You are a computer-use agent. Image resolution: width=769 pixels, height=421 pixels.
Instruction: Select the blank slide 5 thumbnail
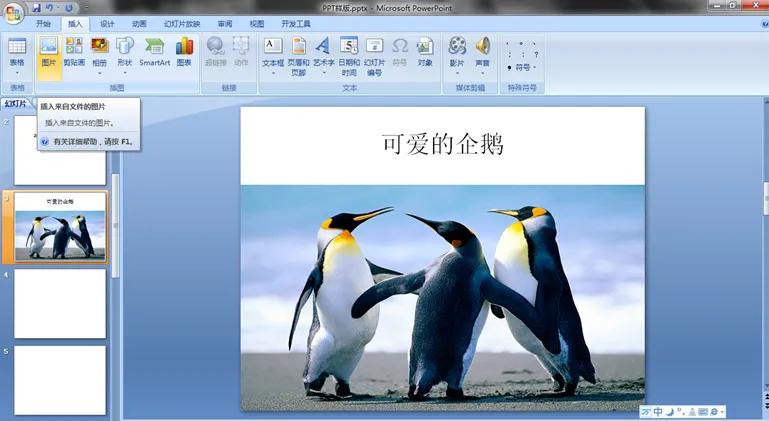click(60, 380)
